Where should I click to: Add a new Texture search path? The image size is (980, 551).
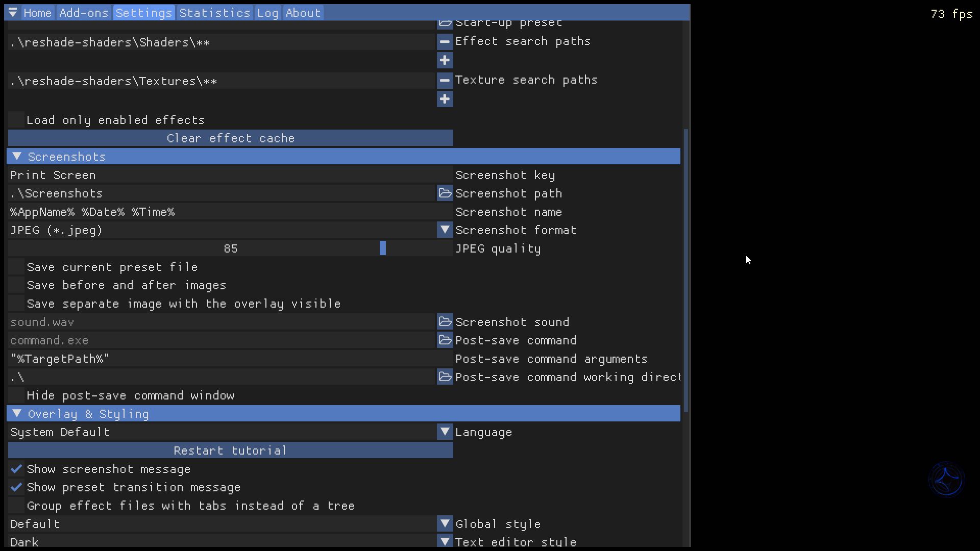(x=445, y=99)
